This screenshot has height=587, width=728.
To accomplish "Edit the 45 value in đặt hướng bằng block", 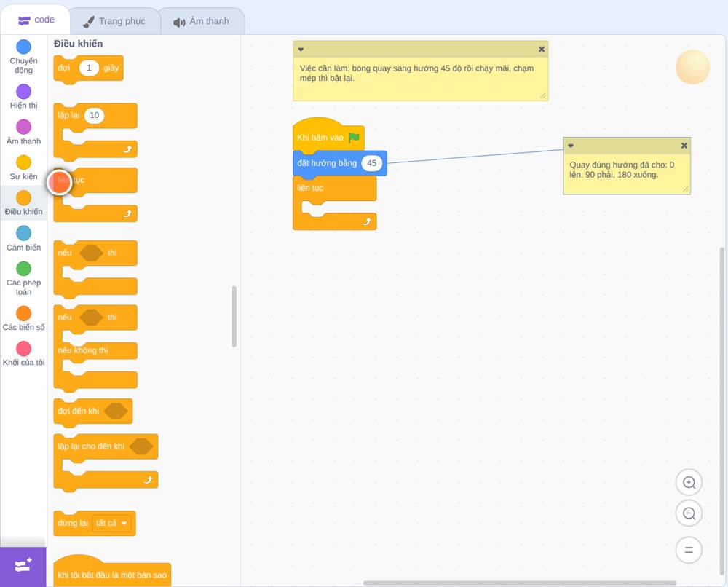I will point(372,163).
